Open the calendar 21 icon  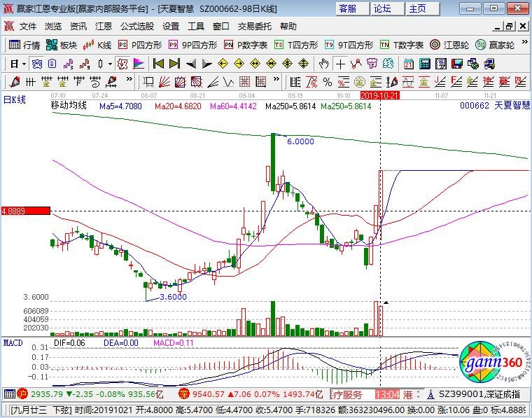(409, 64)
